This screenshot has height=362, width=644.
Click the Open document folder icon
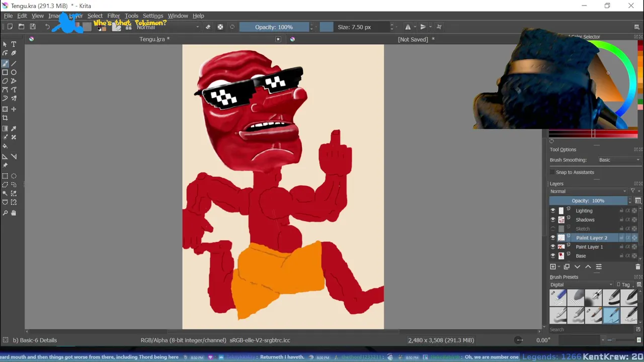[x=21, y=27]
